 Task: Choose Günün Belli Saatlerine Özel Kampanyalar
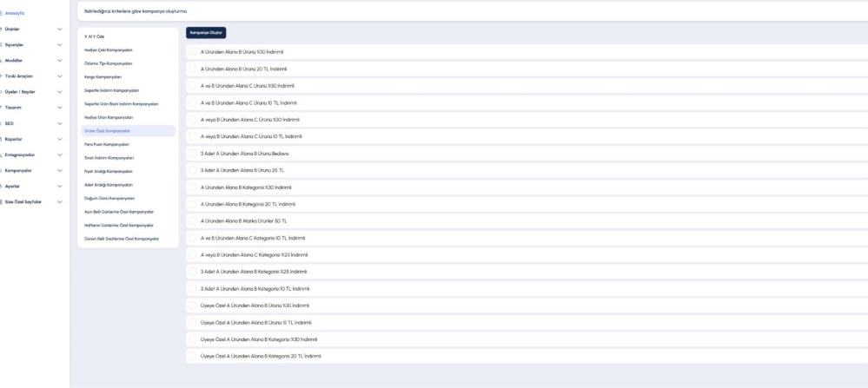[121, 238]
